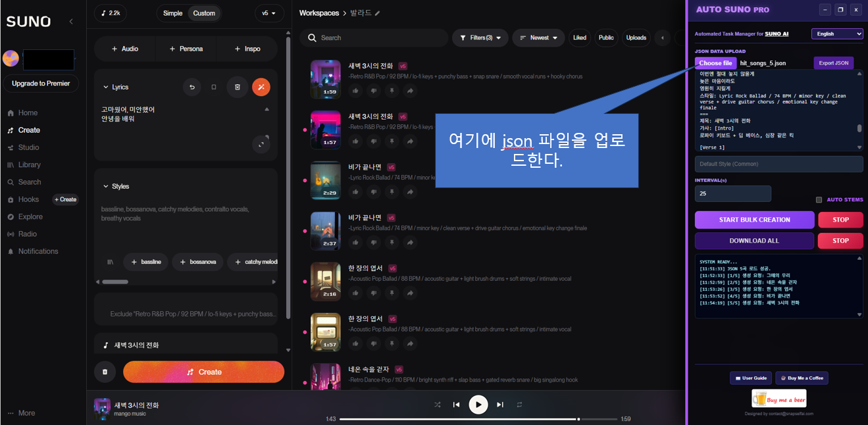Select the + Inspo tab
Viewport: 868px width, 425px height.
247,49
